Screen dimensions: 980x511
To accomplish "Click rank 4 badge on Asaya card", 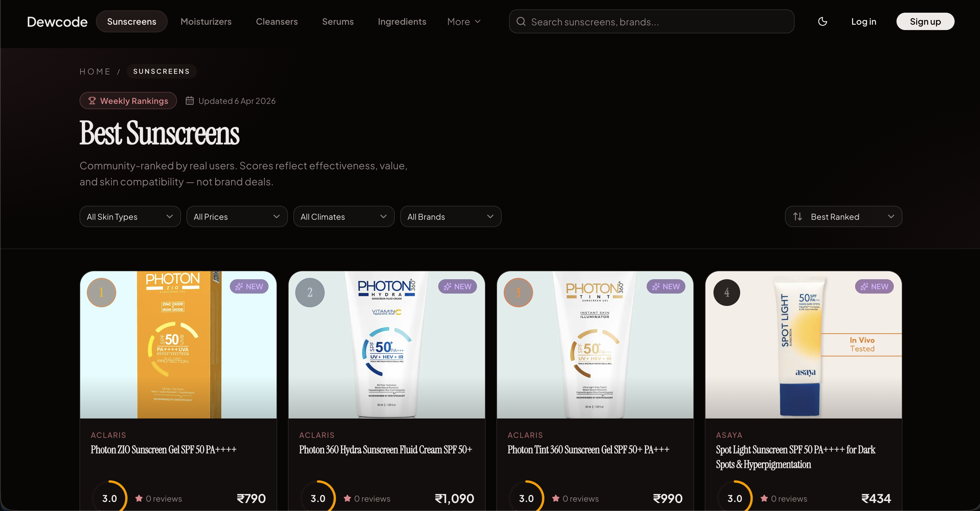I will pos(726,292).
